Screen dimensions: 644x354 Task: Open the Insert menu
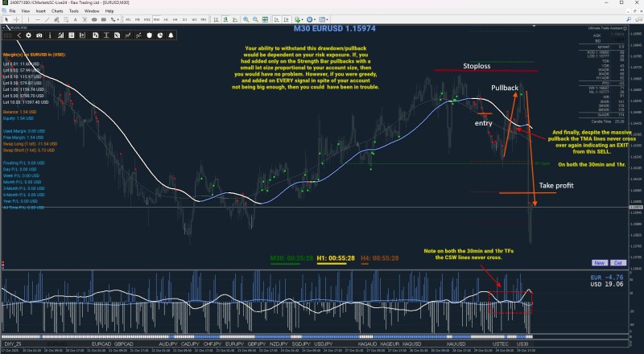(41, 11)
